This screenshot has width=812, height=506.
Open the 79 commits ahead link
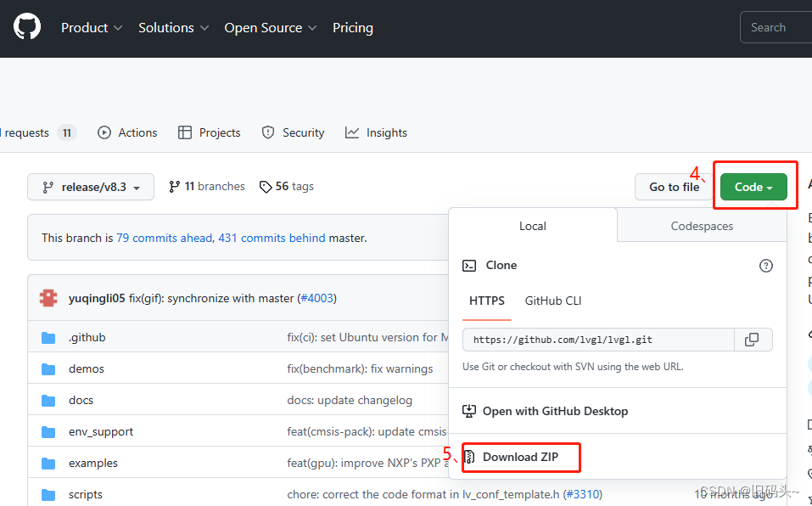[165, 238]
